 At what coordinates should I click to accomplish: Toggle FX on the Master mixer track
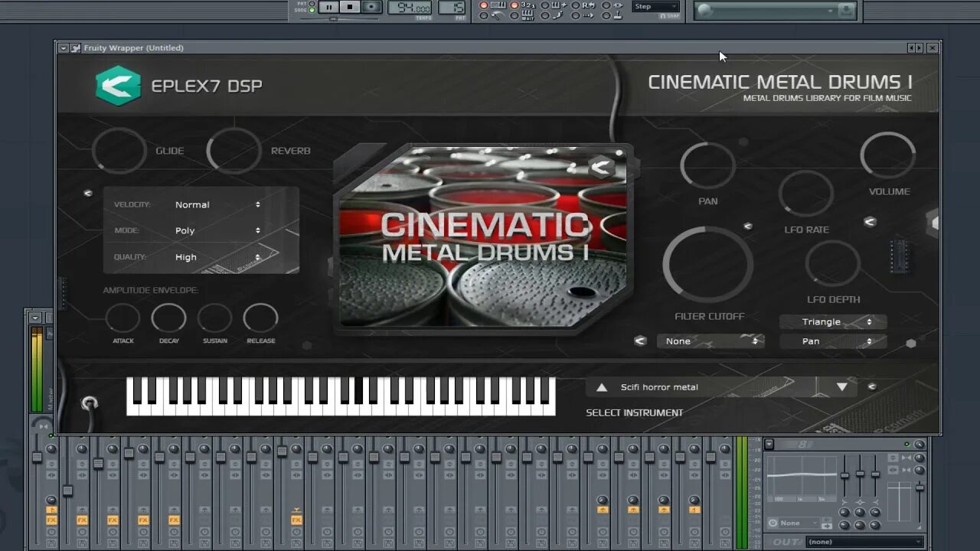[51, 520]
